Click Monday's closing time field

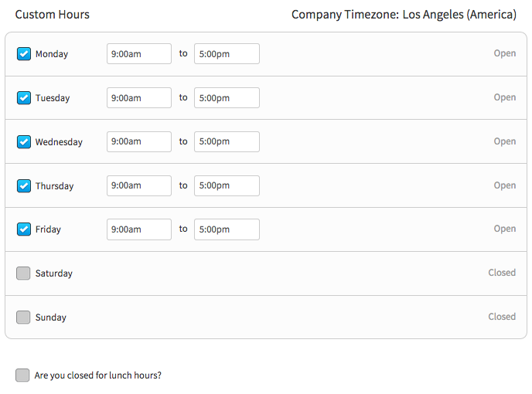[x=227, y=53]
